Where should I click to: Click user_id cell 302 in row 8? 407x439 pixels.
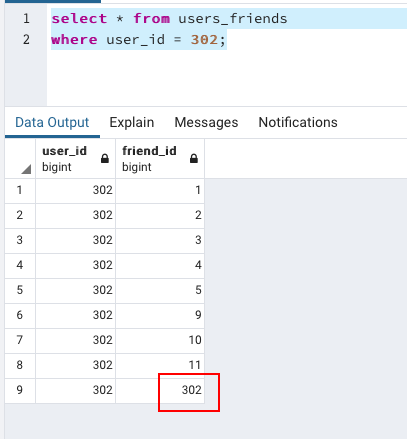[x=76, y=365]
